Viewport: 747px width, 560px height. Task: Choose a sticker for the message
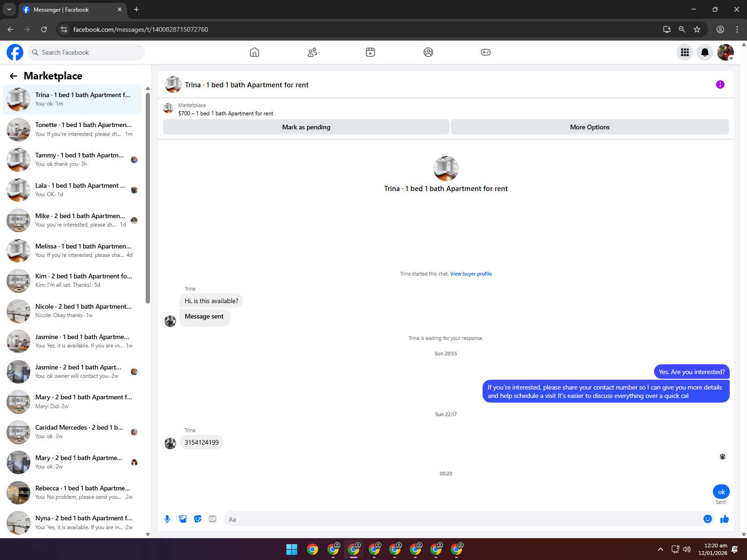click(x=198, y=519)
